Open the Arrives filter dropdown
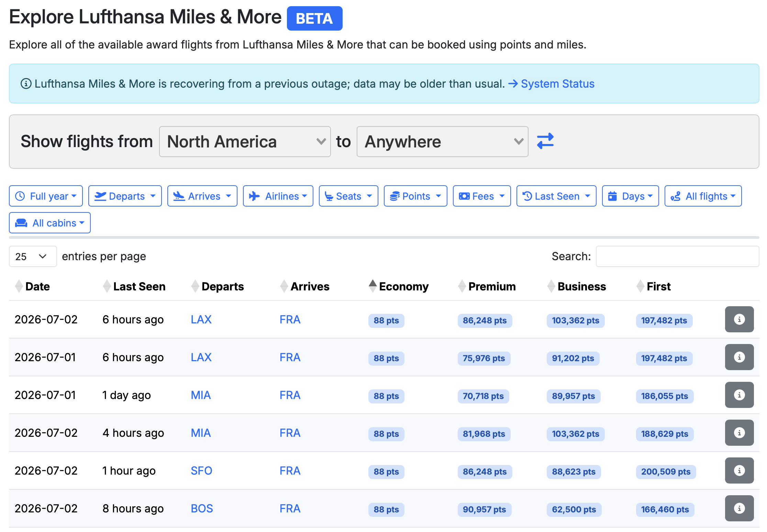This screenshot has height=532, width=767. (x=202, y=196)
